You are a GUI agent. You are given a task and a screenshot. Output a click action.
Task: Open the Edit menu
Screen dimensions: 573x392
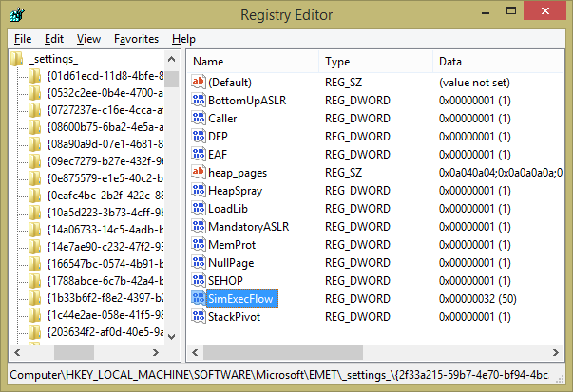point(54,39)
